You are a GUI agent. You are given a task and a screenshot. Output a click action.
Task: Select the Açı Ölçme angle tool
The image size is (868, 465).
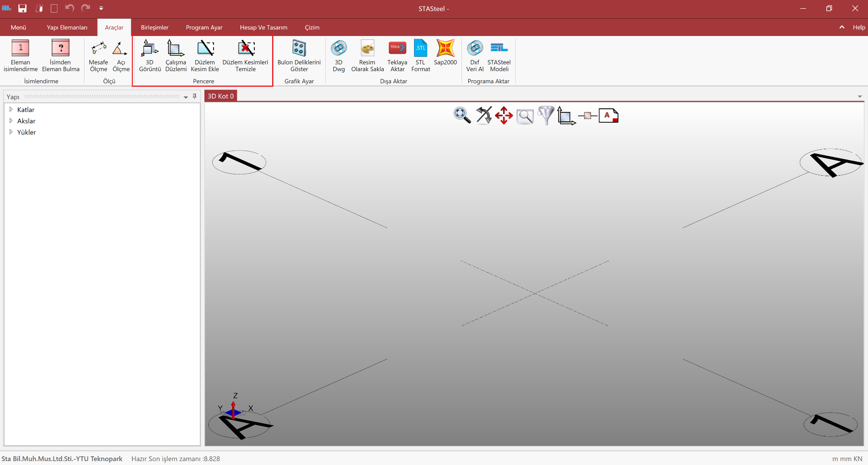click(x=120, y=49)
